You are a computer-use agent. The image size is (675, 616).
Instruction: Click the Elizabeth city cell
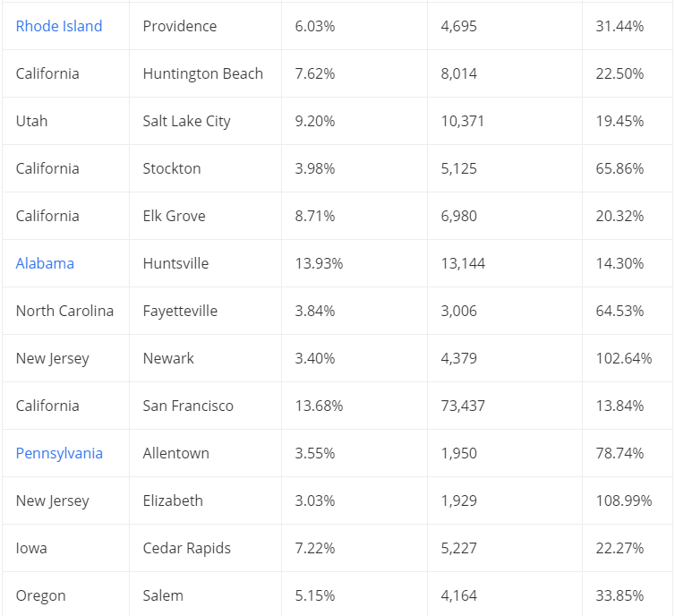pyautogui.click(x=173, y=500)
